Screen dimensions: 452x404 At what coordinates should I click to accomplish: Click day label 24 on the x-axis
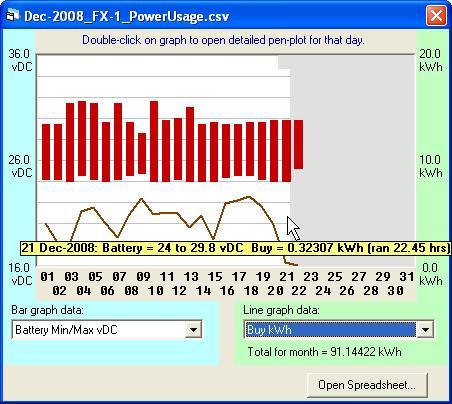323,291
